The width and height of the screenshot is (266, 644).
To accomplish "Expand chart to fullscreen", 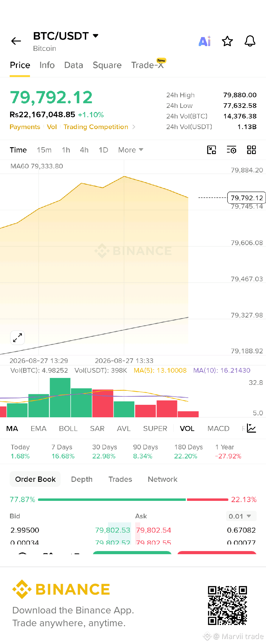I will (x=17, y=338).
